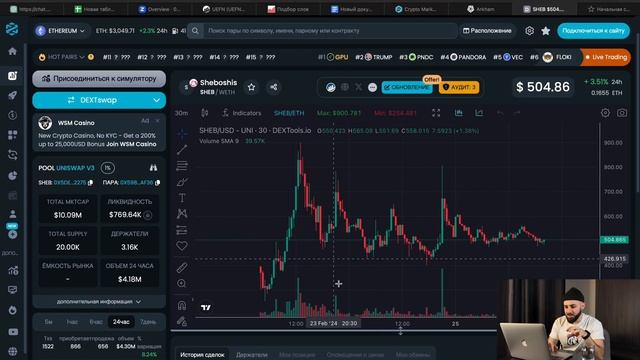This screenshot has height=360, width=640.
Task: Open the DEXTools home icon in sidebar
Action: (x=13, y=51)
